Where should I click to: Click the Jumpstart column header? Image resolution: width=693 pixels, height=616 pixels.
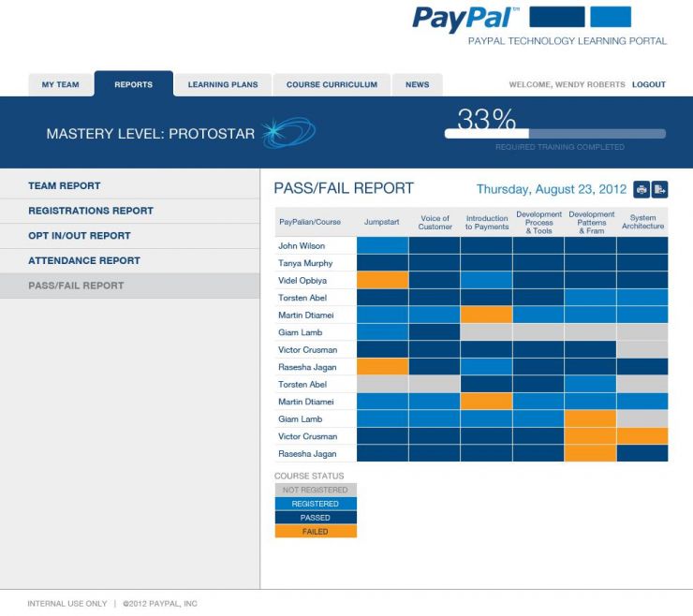[382, 222]
